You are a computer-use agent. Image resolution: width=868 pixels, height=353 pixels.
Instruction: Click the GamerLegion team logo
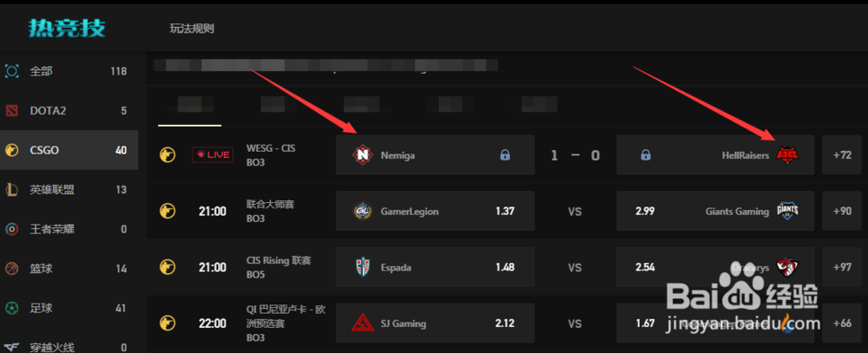(363, 212)
